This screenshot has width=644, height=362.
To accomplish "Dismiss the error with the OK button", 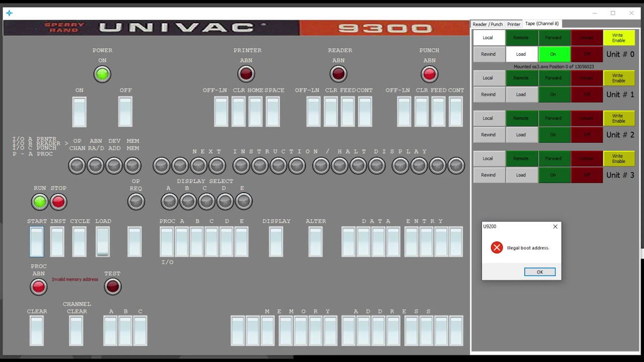I will pyautogui.click(x=540, y=272).
